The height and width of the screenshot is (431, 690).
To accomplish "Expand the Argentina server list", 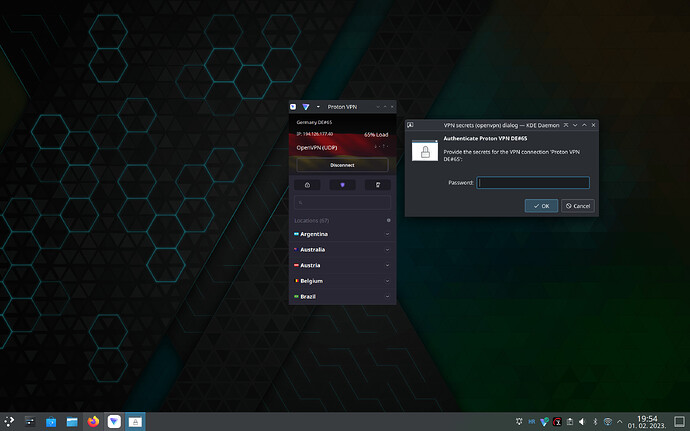I will pos(387,234).
